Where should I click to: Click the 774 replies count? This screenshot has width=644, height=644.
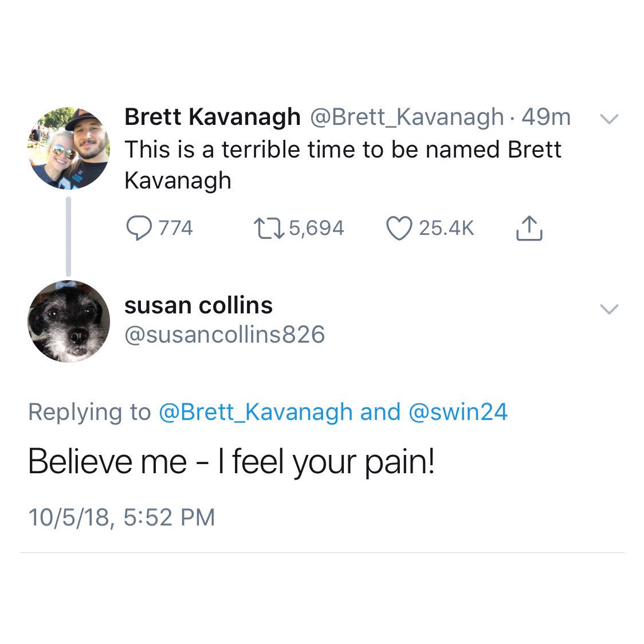[176, 229]
